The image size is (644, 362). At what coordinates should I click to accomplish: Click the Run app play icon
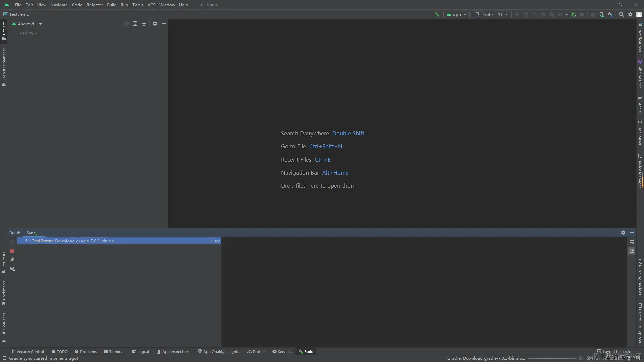pos(517,14)
